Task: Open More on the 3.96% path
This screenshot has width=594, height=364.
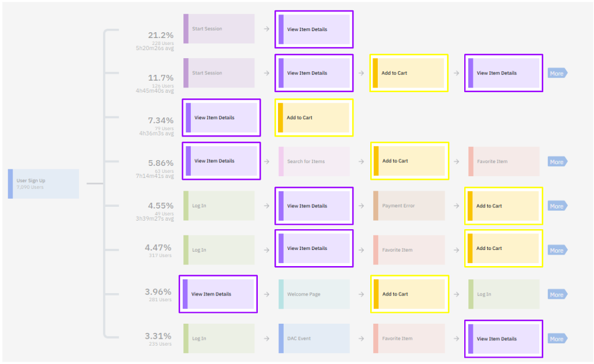Action: point(557,294)
